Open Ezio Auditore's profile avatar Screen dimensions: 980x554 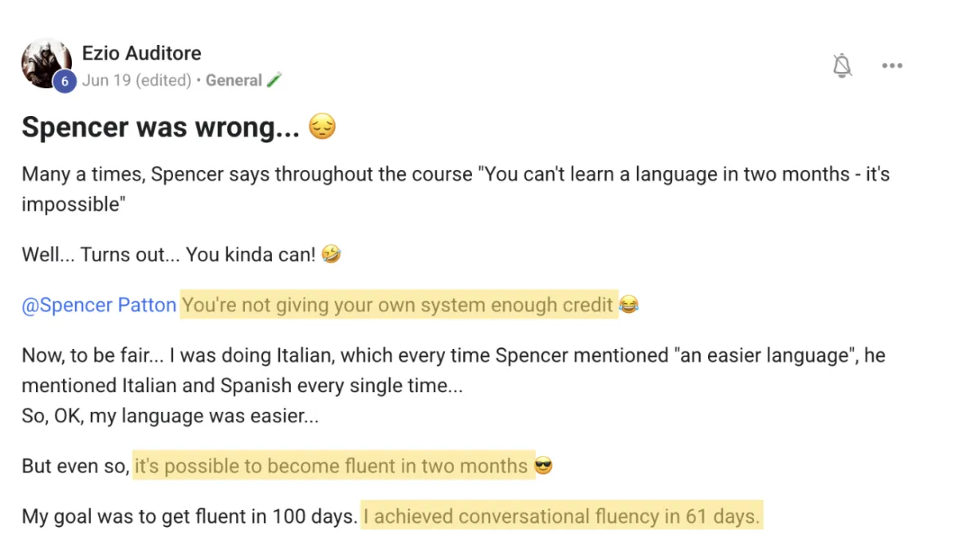point(47,63)
